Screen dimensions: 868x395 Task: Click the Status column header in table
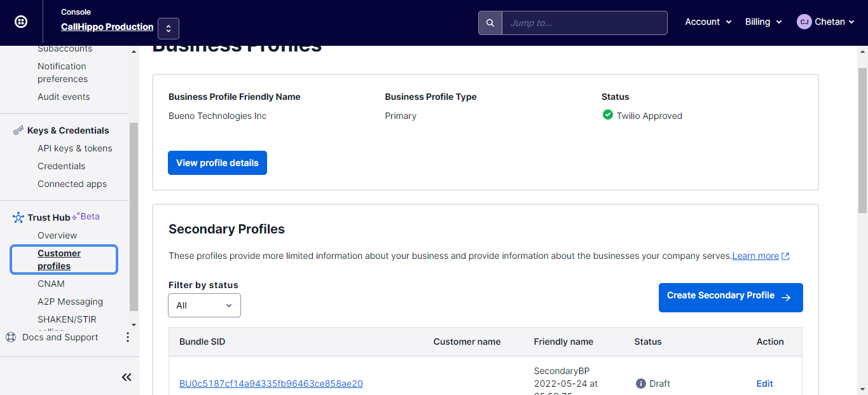pos(648,342)
